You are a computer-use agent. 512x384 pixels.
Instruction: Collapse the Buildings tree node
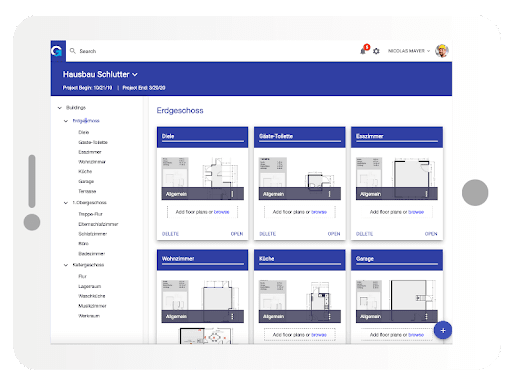(60, 108)
